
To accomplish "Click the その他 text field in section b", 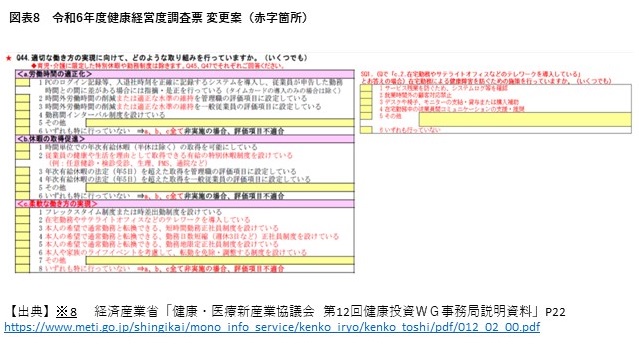I will click(220, 187).
